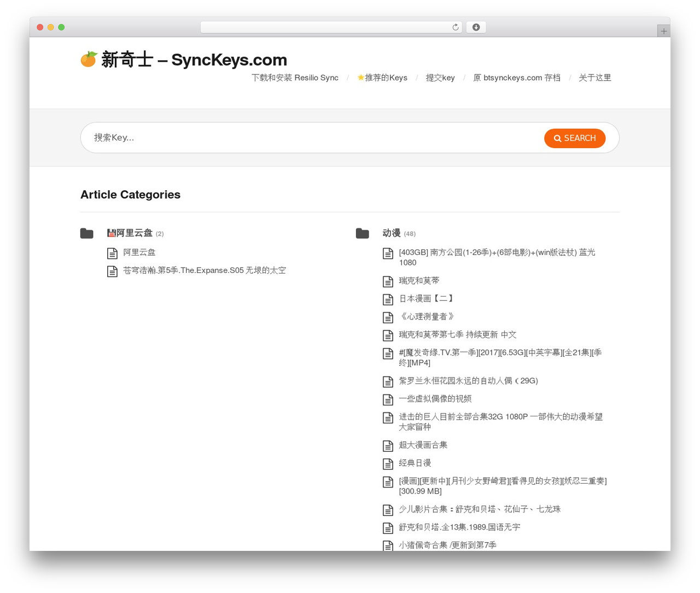Open 一些虚拟偶像的视频 article
Viewport: 700px width, 593px height.
(435, 399)
